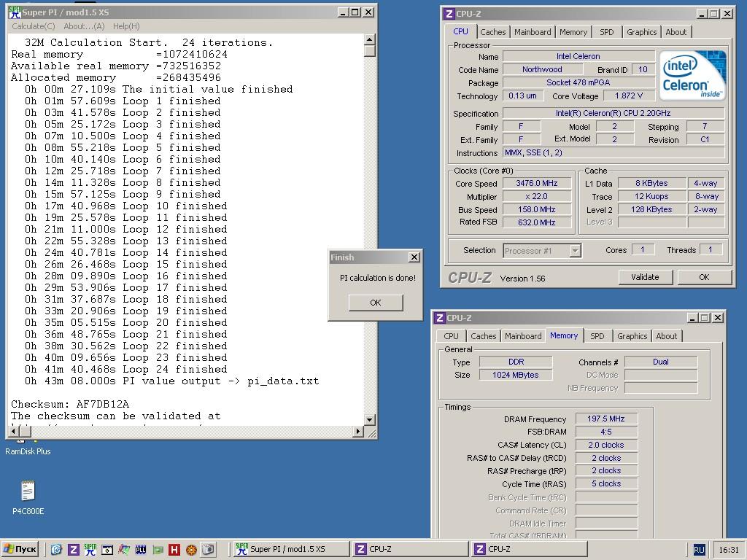This screenshot has height=560, width=747.
Task: Click the Core Speed value 3476.0 MHz
Action: coord(536,183)
